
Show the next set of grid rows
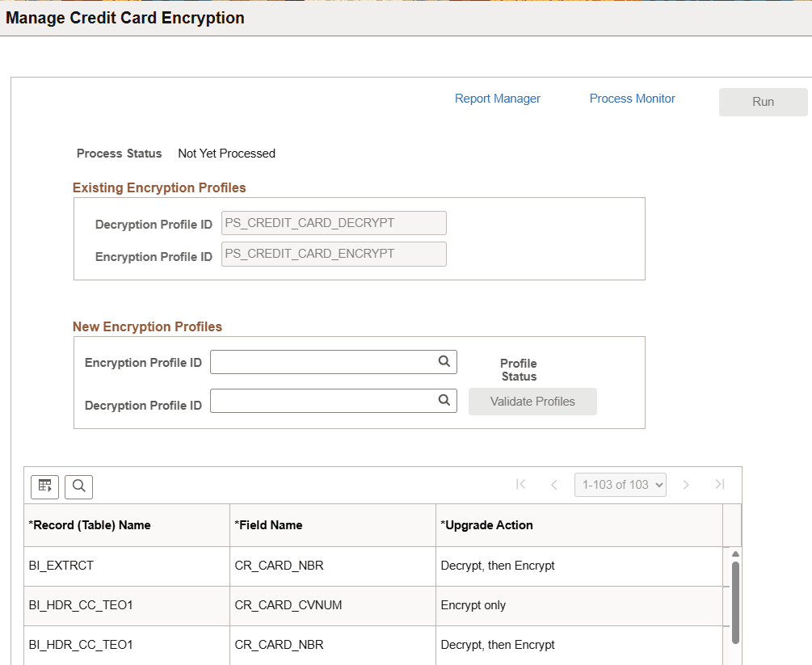click(x=685, y=484)
